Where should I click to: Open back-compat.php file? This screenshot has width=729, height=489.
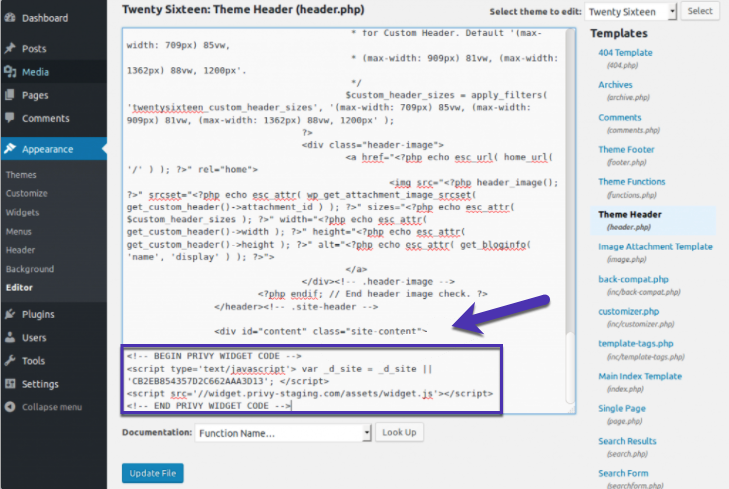pos(633,279)
